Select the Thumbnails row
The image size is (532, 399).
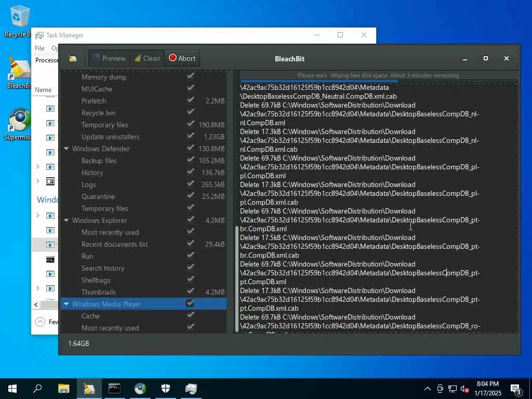(143, 292)
